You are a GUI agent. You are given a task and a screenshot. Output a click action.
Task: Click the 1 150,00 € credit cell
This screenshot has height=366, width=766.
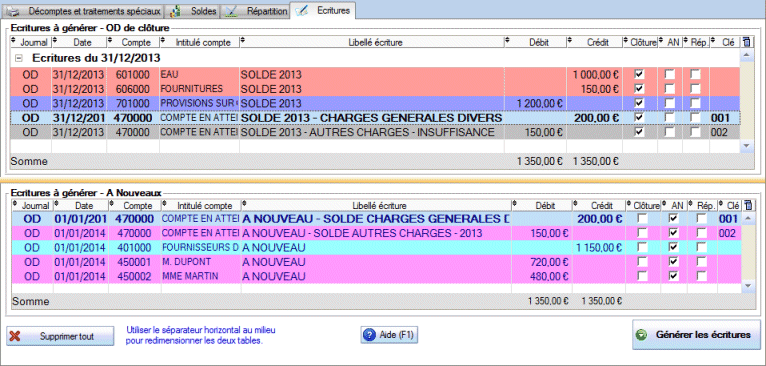tap(599, 247)
